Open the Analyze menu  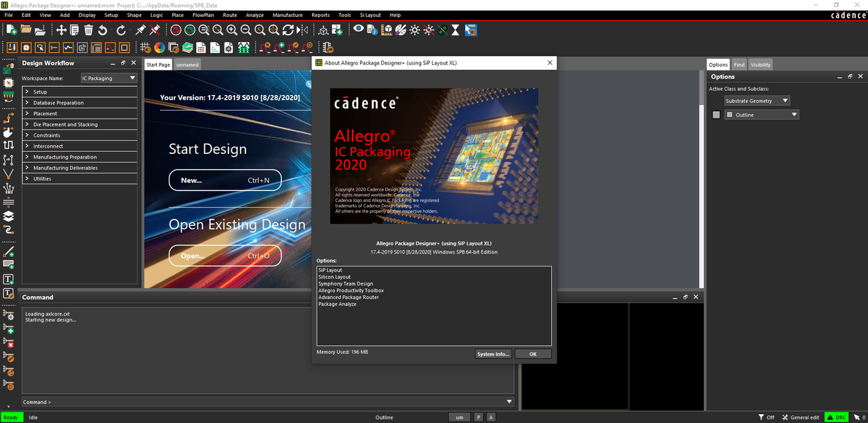[x=255, y=15]
